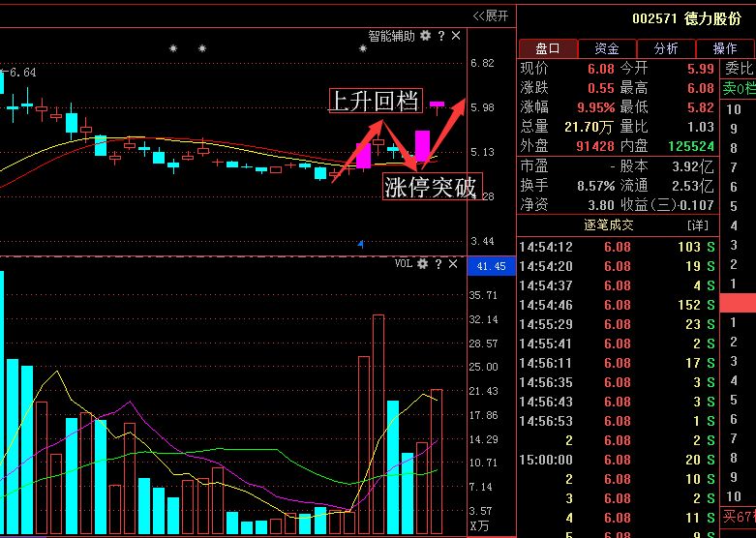
Task: Click the VOL help question mark
Action: (438, 263)
